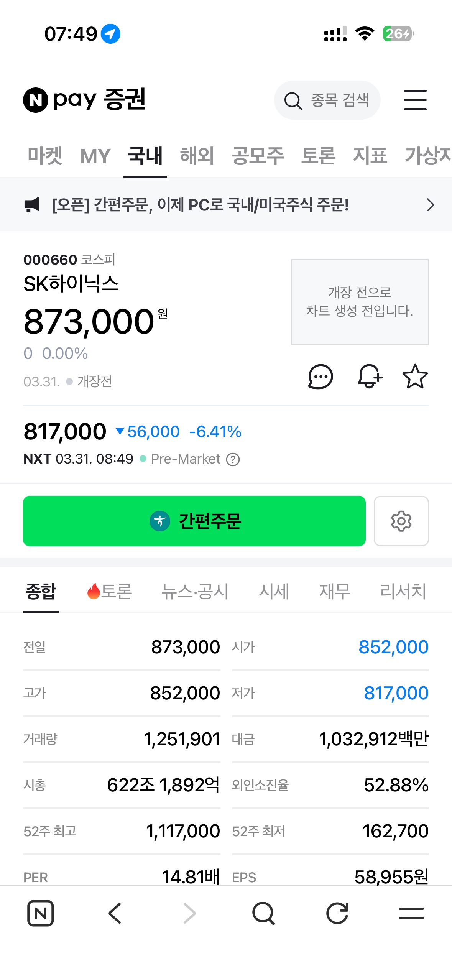Toggle the favorite star for SK하이닉스
The image size is (452, 980).
[415, 377]
